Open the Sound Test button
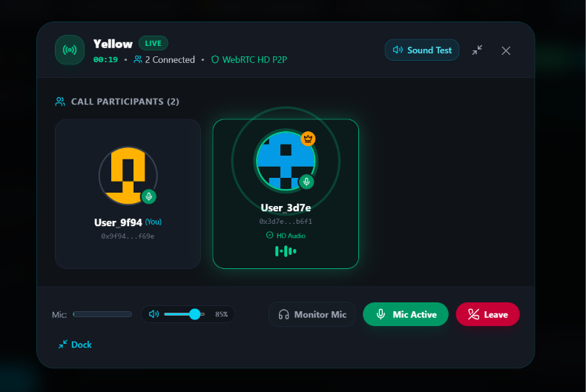Screen dimensions: 586x392 (422, 50)
